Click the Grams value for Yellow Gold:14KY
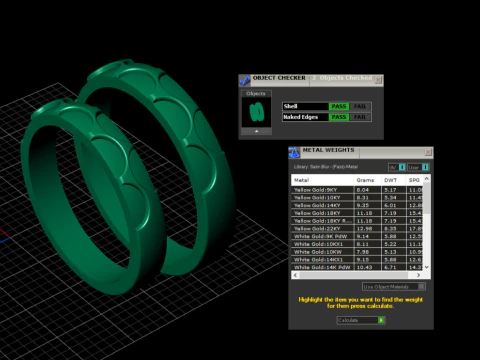This screenshot has width=480, height=360. 362,205
